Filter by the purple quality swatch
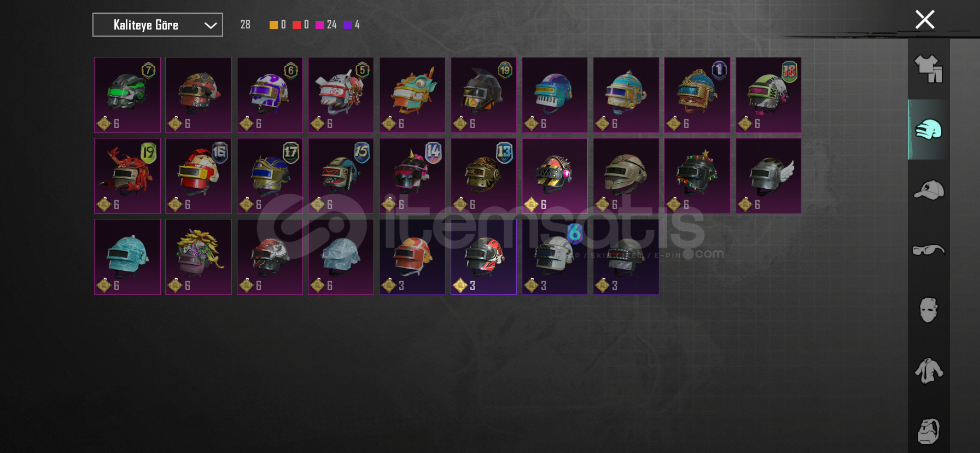 coord(347,25)
